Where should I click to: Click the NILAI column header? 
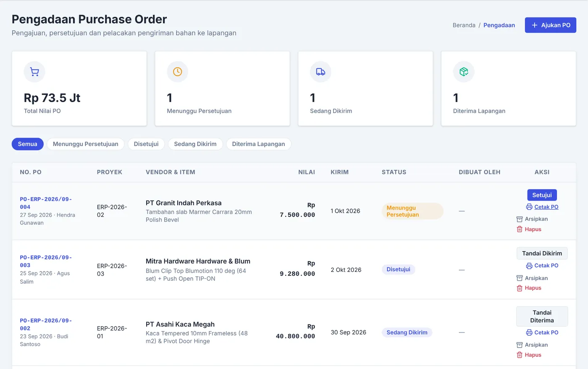coord(307,172)
